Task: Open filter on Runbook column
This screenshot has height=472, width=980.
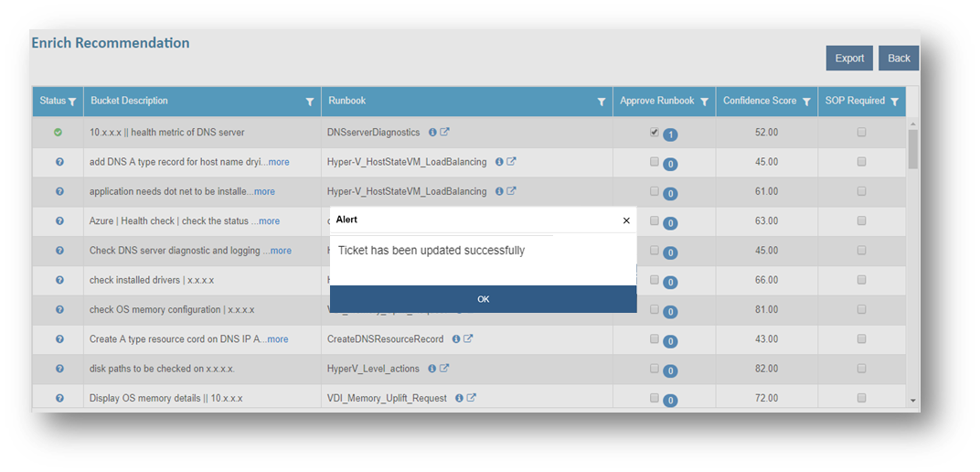Action: 602,102
